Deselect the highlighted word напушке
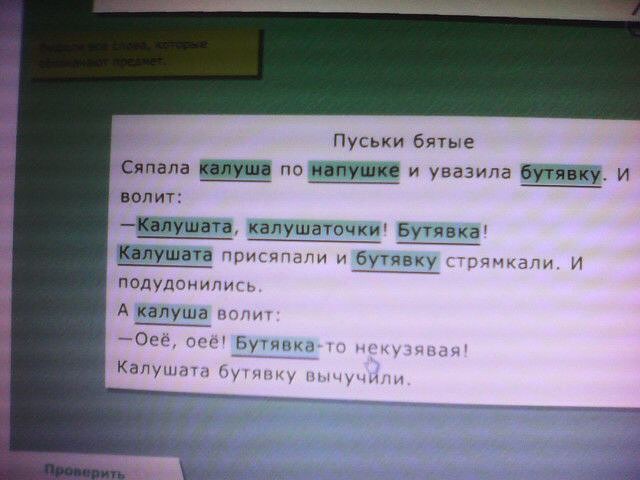640x480 pixels. 354,171
